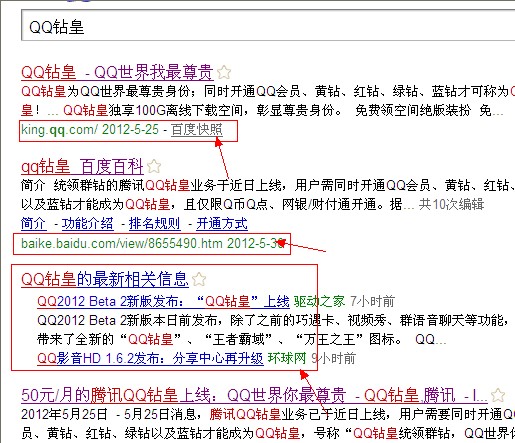Open the qq钻皇_百度百科 result title
This screenshot has height=443, width=515.
click(82, 166)
